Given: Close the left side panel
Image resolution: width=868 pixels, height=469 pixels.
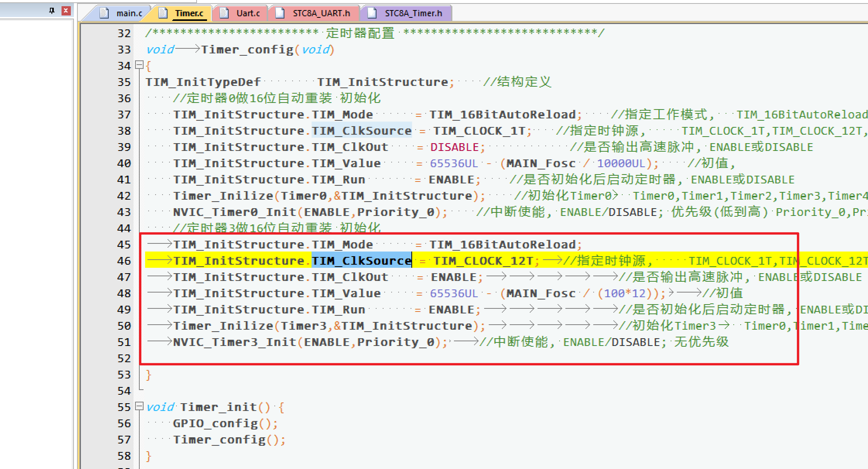Looking at the screenshot, I should tap(66, 10).
